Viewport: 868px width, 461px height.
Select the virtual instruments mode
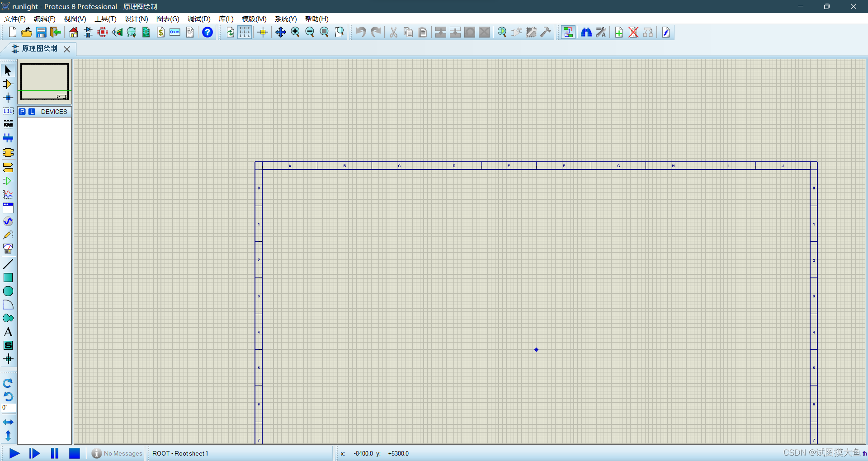click(8, 249)
